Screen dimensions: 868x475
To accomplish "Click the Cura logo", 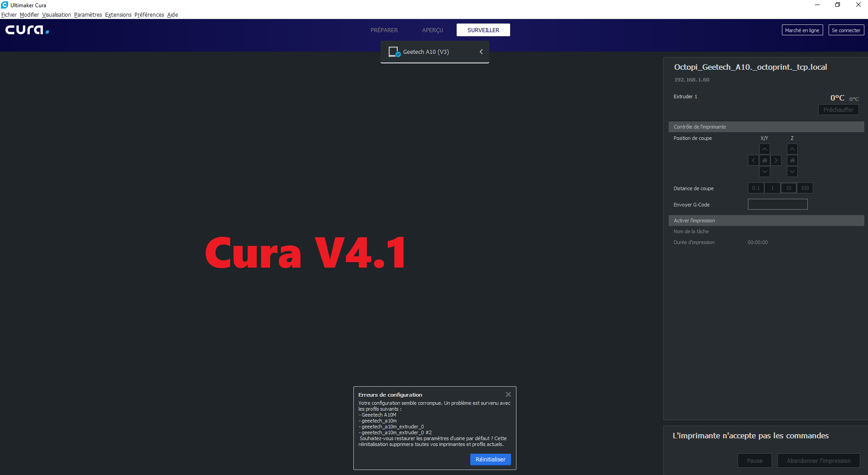I will pyautogui.click(x=27, y=30).
